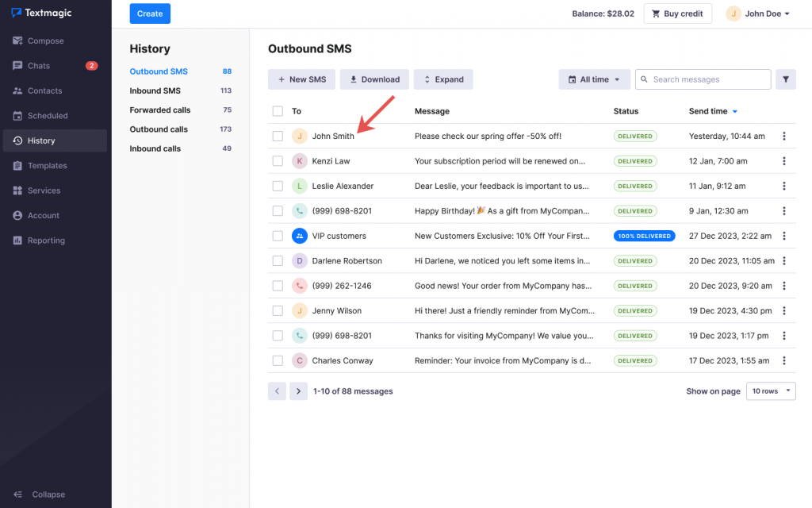
Task: Change the 10 rows per page dropdown
Action: 771,391
